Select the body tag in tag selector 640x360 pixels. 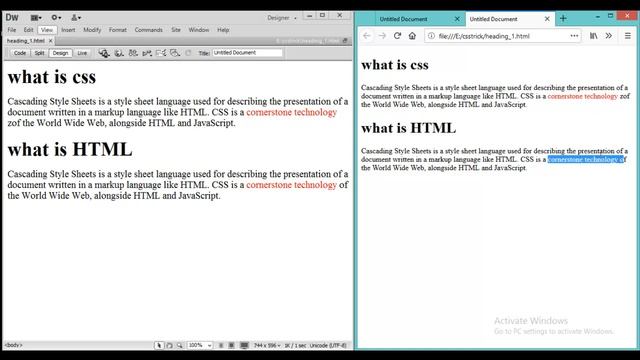[13, 345]
